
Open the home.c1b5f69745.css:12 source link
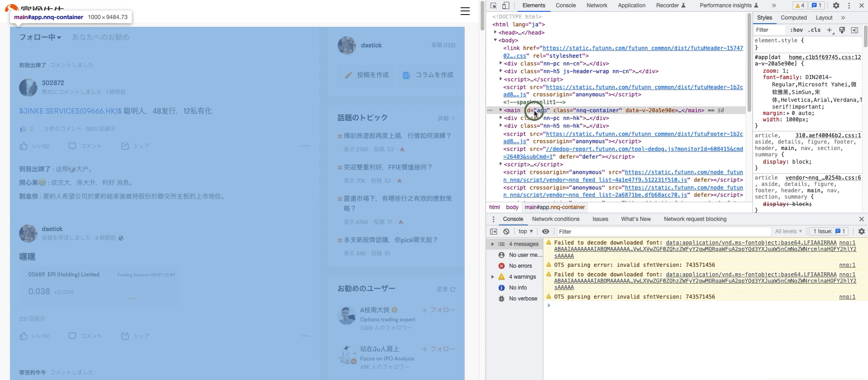[825, 57]
